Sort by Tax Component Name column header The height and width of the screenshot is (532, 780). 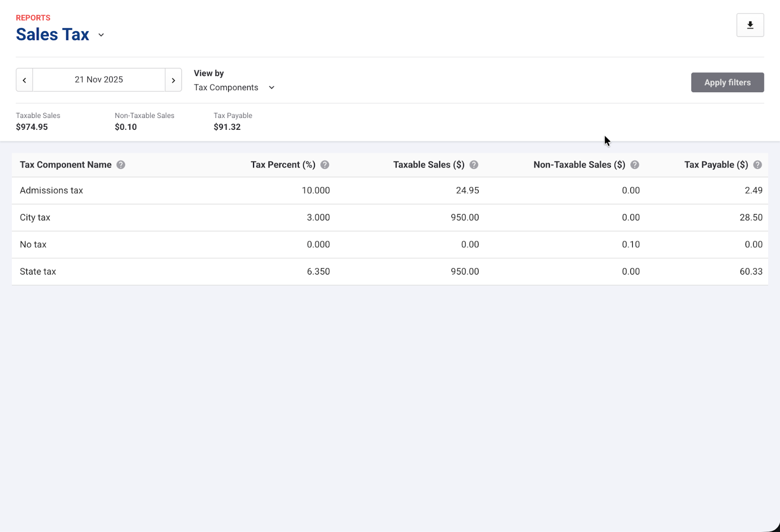click(65, 165)
